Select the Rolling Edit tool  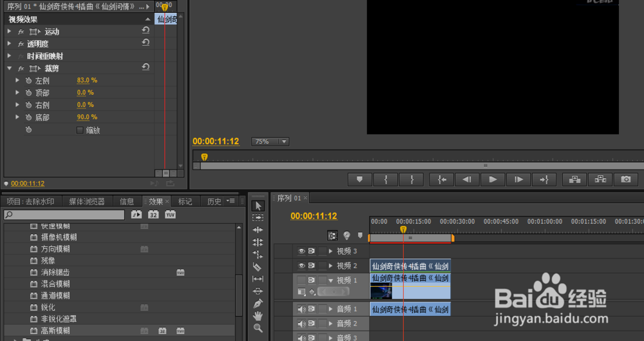click(x=258, y=242)
